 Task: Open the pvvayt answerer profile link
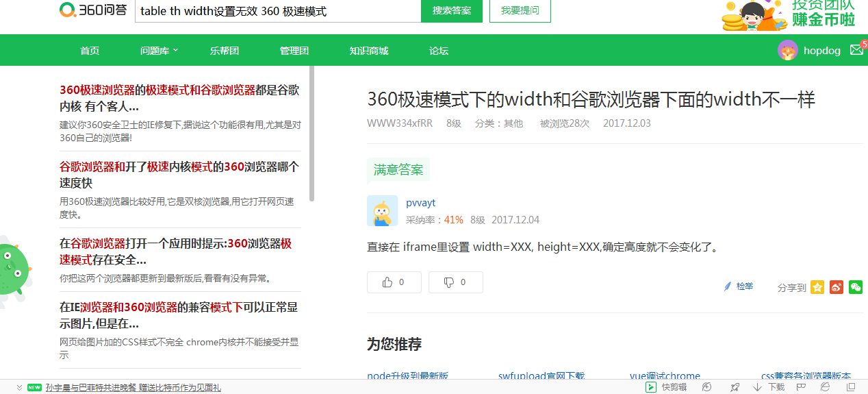coord(420,203)
